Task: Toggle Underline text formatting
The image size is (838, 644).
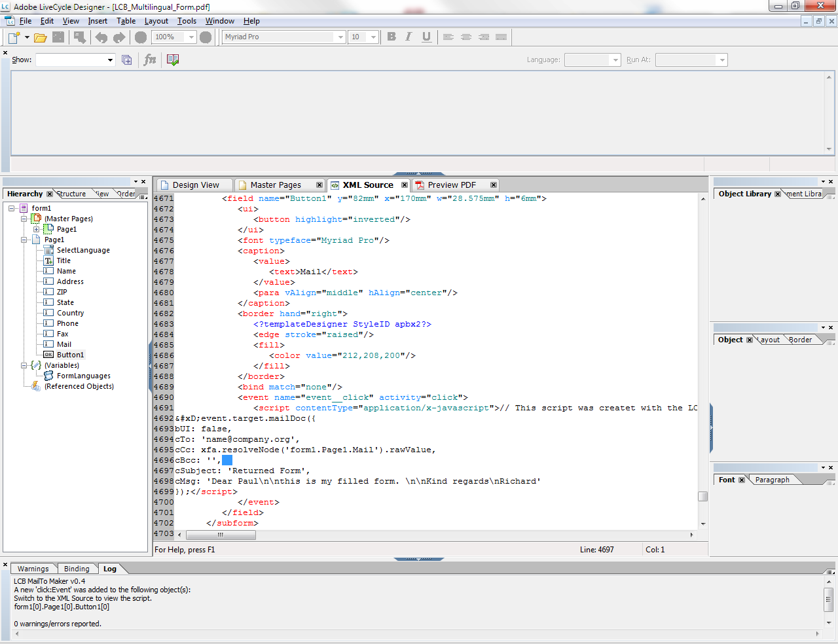Action: click(426, 37)
